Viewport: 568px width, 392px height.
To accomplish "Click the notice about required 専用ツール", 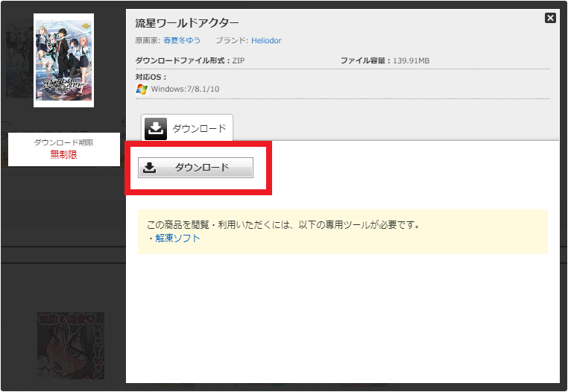I will 283,225.
